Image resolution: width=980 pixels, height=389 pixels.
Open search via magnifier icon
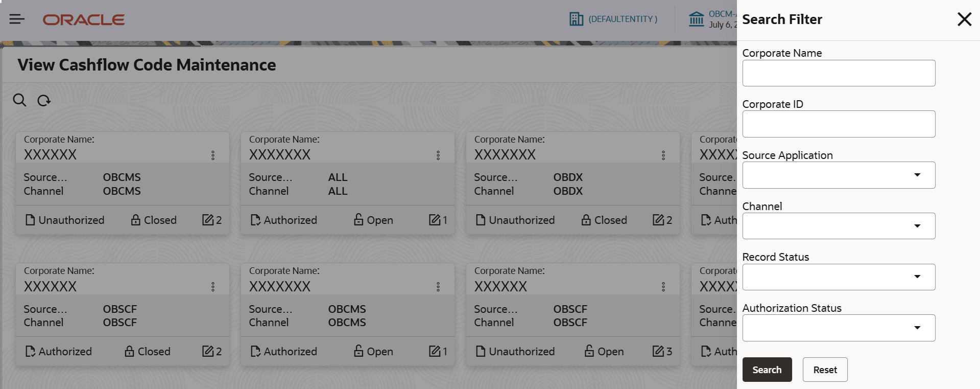[x=19, y=100]
